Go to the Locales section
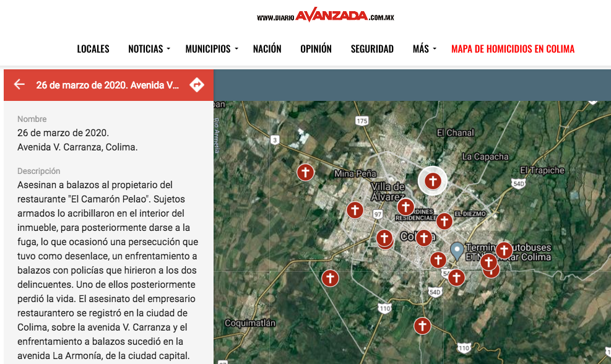 pos(93,49)
